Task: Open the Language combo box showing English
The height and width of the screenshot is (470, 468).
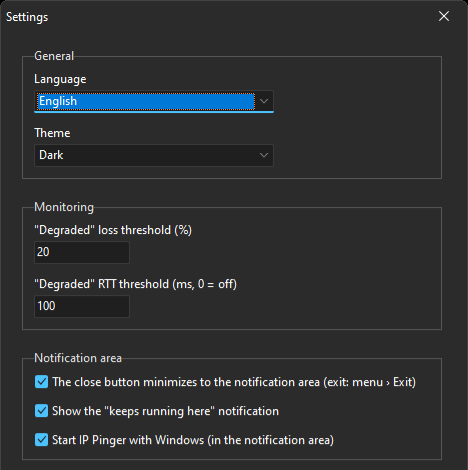Action: pyautogui.click(x=154, y=101)
